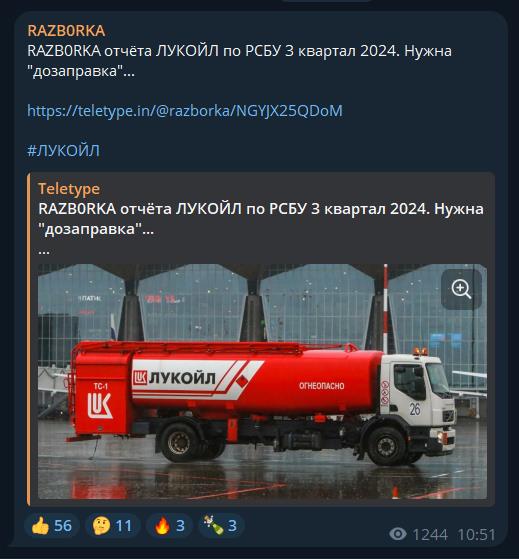Toggle the champagne bottle reaction emoji
This screenshot has height=559, width=519.
tap(214, 525)
